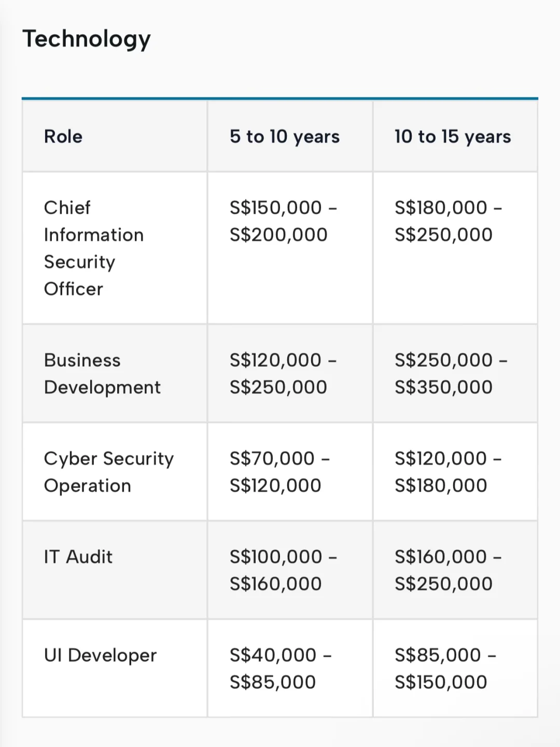
Task: Click the blue divider line above the table
Action: (x=280, y=98)
